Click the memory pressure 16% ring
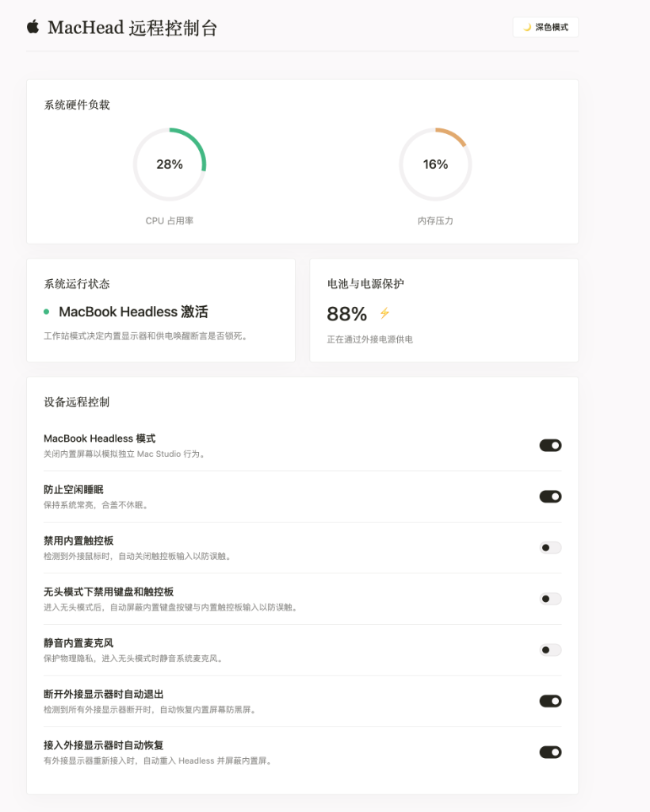650x812 pixels. pyautogui.click(x=435, y=164)
